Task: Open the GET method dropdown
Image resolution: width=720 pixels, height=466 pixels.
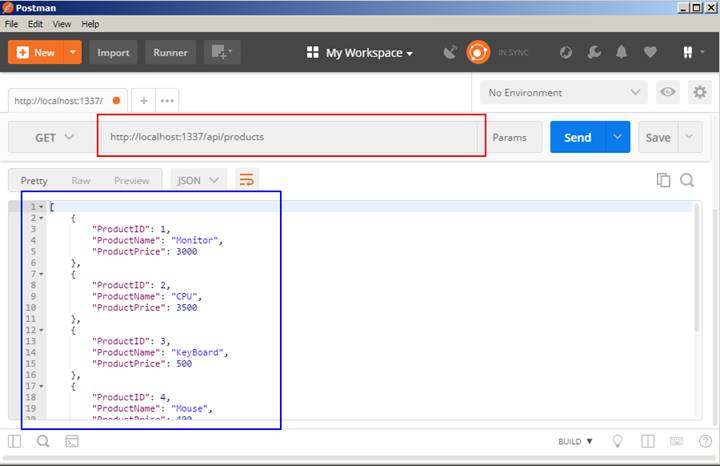Action: pyautogui.click(x=54, y=137)
